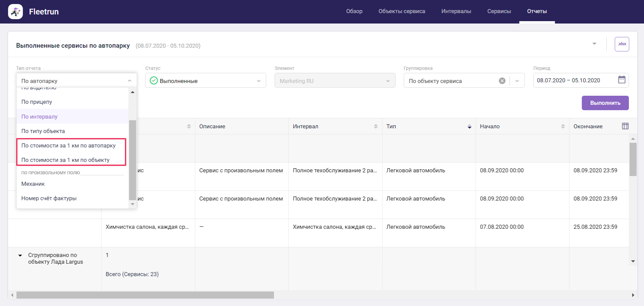Export report using the .xlsx icon
The image size is (644, 306).
[x=622, y=44]
